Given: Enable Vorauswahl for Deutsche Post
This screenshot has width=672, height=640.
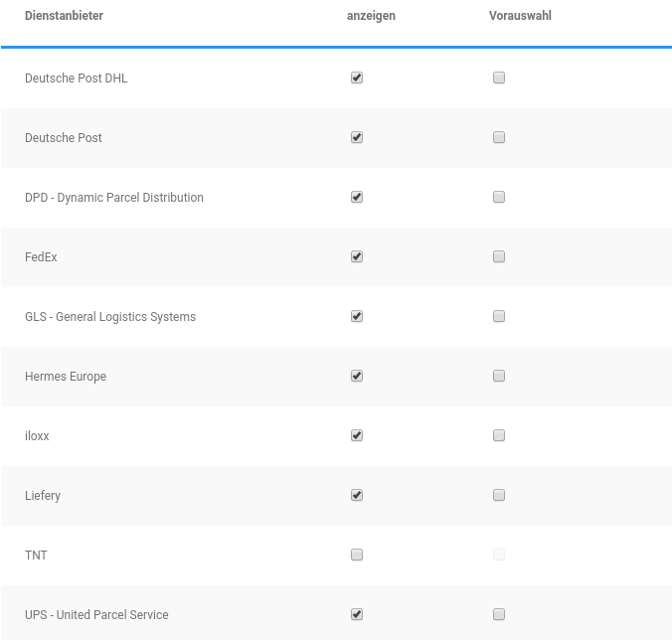Looking at the screenshot, I should 499,137.
